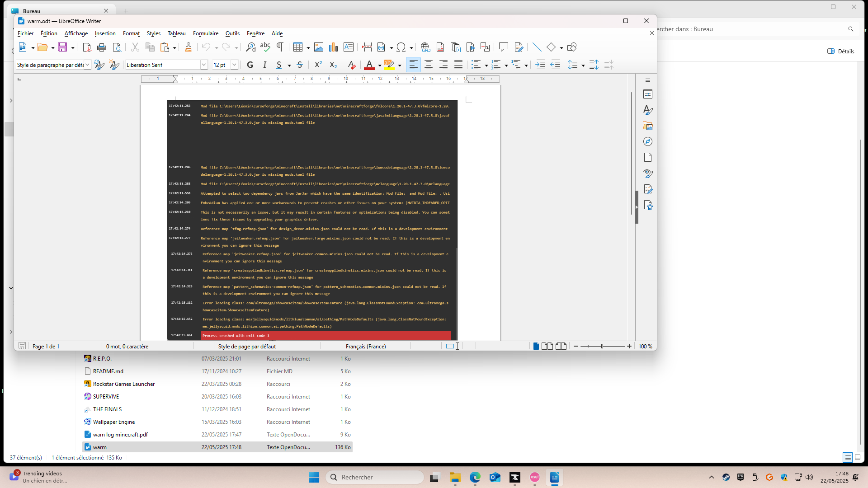The image size is (868, 488).
Task: Apply superscript formatting
Action: click(319, 65)
